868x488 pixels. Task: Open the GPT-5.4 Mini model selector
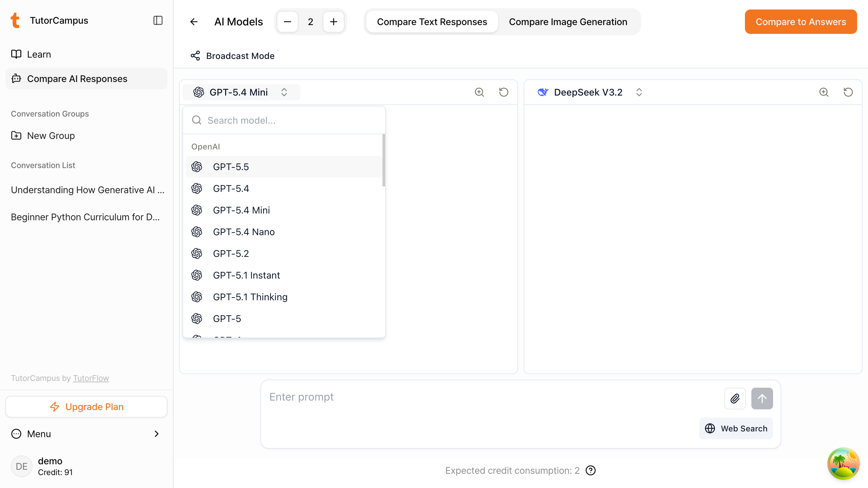[x=241, y=92]
